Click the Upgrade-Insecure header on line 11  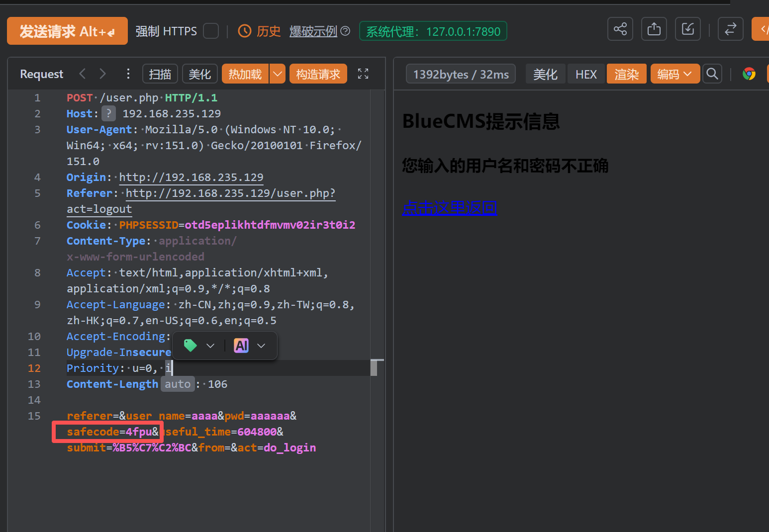(x=119, y=352)
